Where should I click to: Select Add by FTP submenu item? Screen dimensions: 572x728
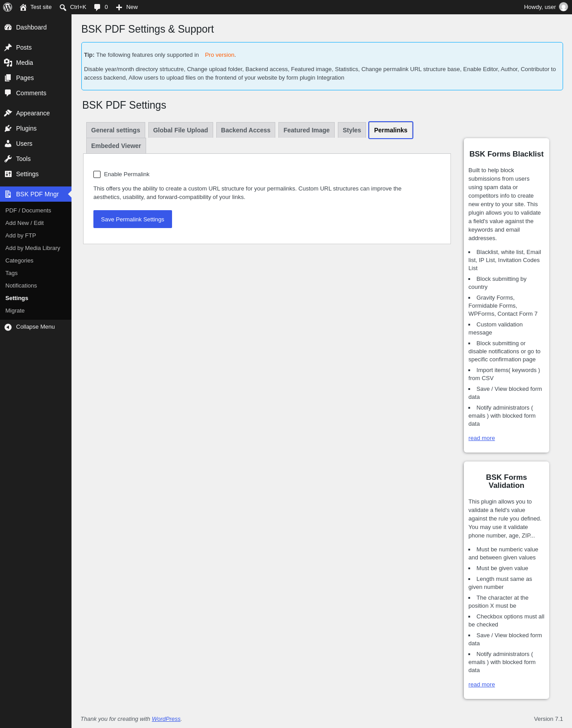coord(21,236)
